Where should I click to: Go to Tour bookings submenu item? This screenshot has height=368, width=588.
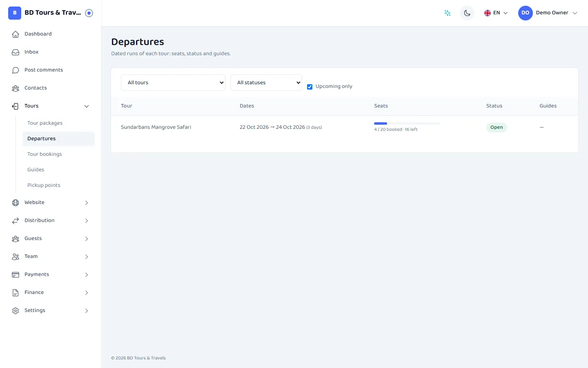[x=58, y=154]
